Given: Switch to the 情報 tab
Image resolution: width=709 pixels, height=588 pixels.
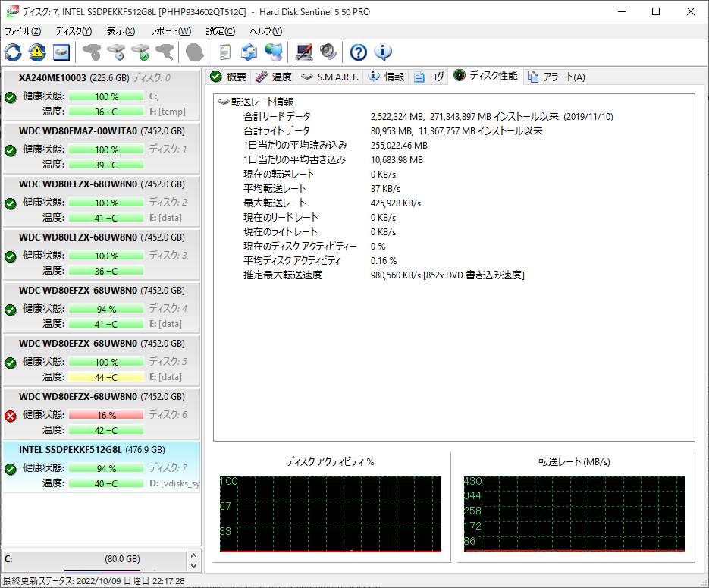Looking at the screenshot, I should point(386,77).
